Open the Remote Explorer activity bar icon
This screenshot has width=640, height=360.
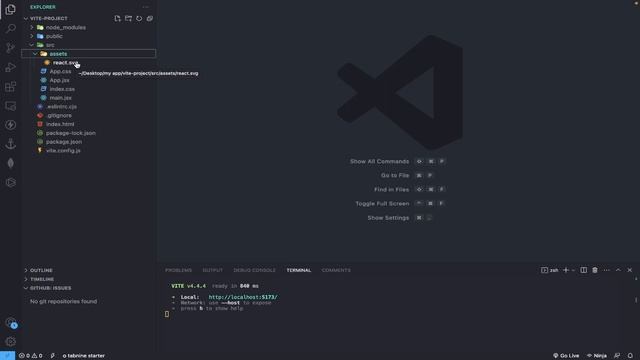(11, 106)
